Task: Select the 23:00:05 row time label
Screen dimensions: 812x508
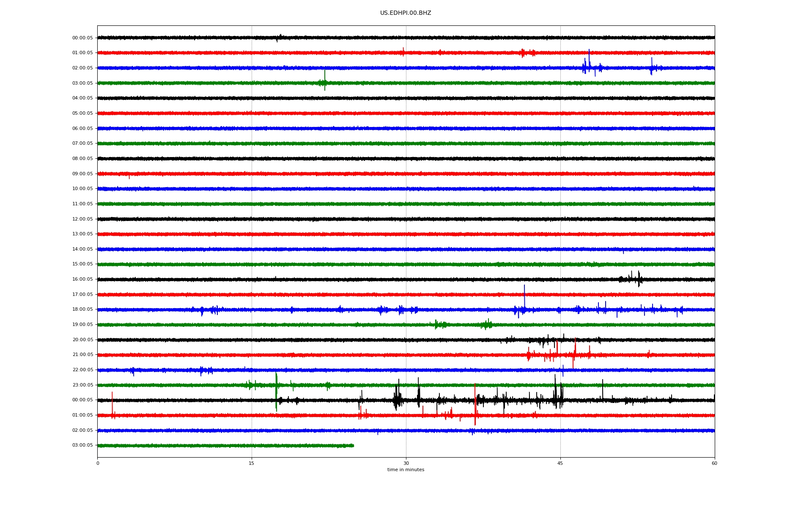Action: pyautogui.click(x=82, y=385)
